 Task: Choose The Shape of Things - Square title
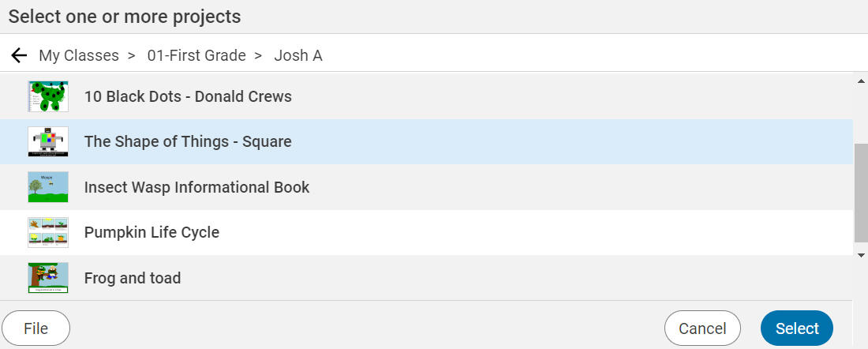click(188, 141)
